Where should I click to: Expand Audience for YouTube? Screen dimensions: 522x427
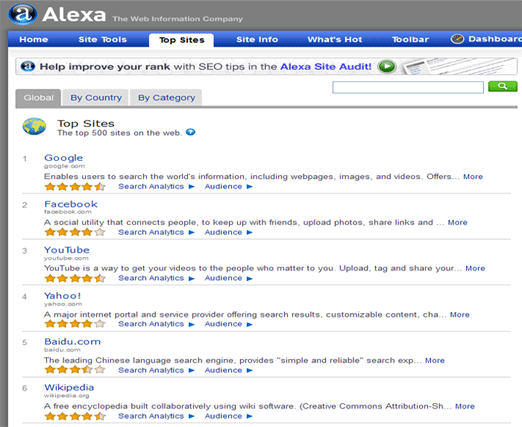[228, 278]
